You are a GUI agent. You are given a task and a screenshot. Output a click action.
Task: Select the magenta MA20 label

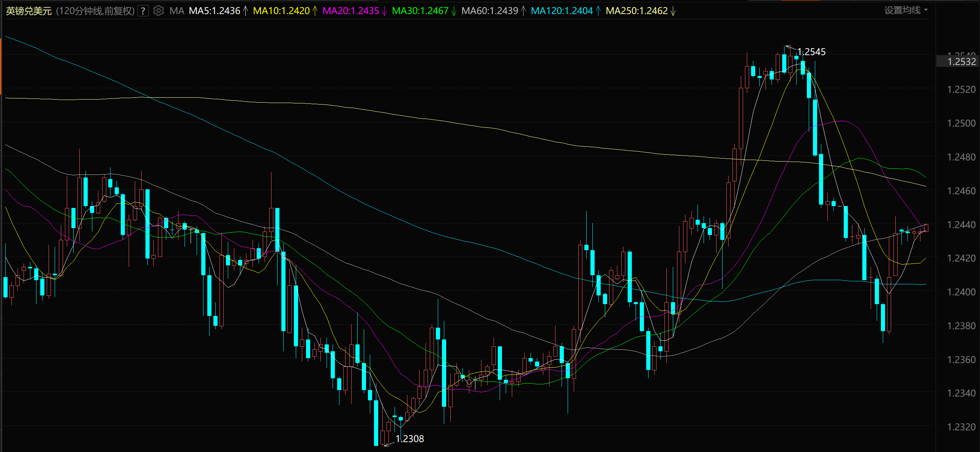click(x=350, y=11)
